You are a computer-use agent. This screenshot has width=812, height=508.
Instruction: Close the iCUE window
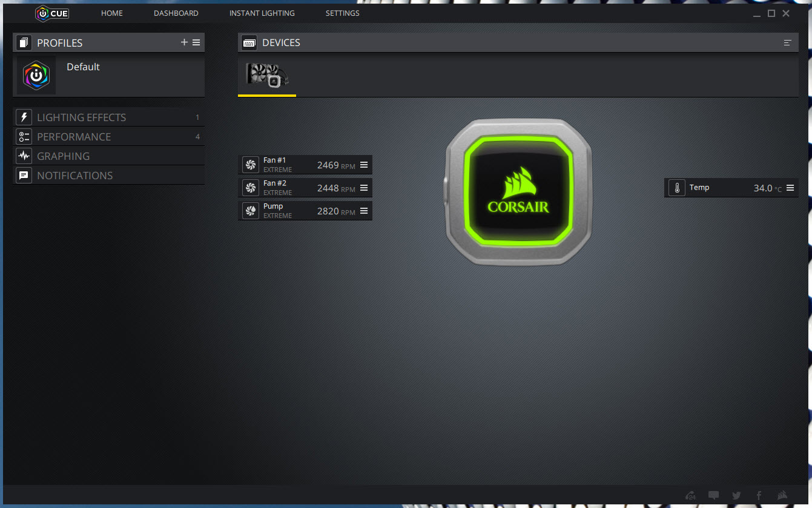(786, 13)
